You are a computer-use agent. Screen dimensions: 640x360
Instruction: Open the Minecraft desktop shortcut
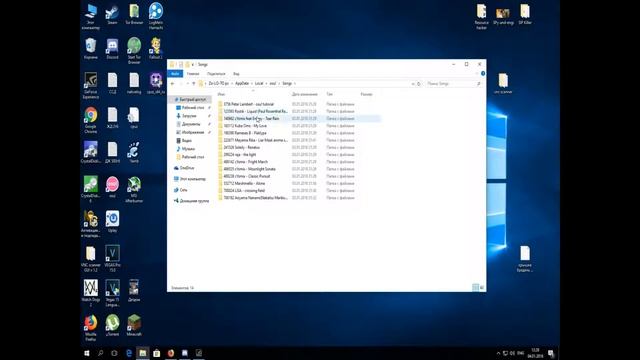(134, 326)
